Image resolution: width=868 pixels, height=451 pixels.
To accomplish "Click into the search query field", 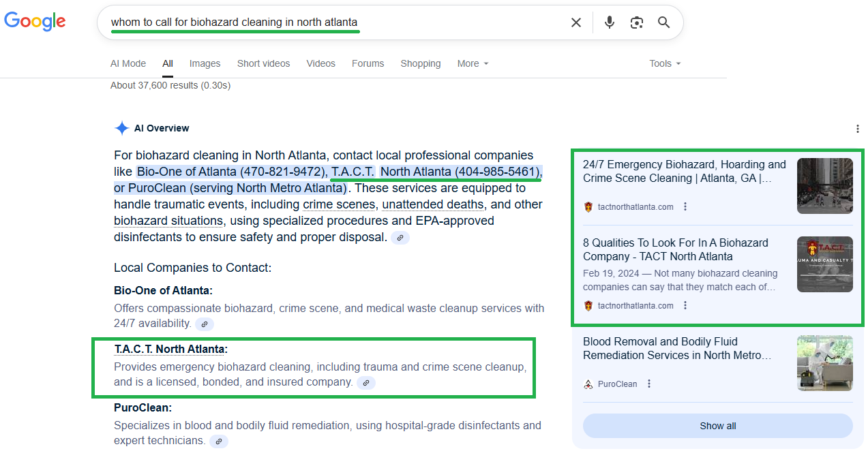I will 334,22.
